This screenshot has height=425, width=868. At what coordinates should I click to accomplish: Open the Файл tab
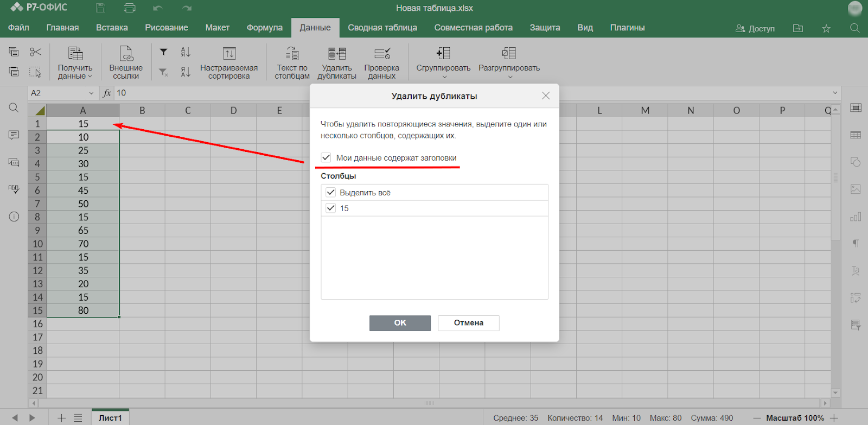[18, 28]
